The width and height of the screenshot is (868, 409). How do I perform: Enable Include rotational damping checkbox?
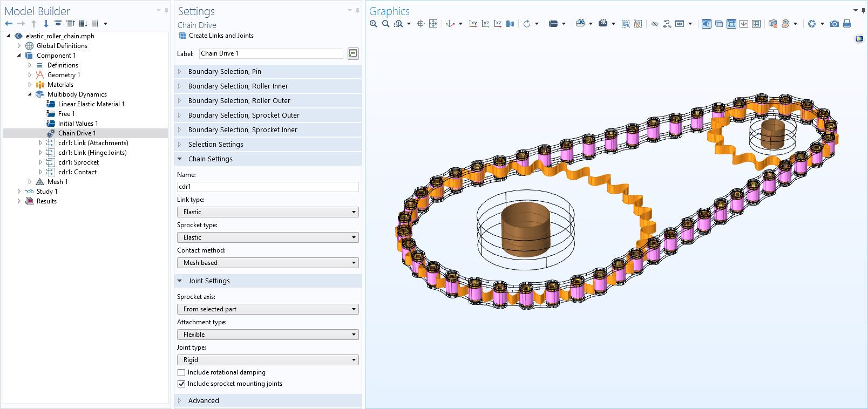point(181,372)
